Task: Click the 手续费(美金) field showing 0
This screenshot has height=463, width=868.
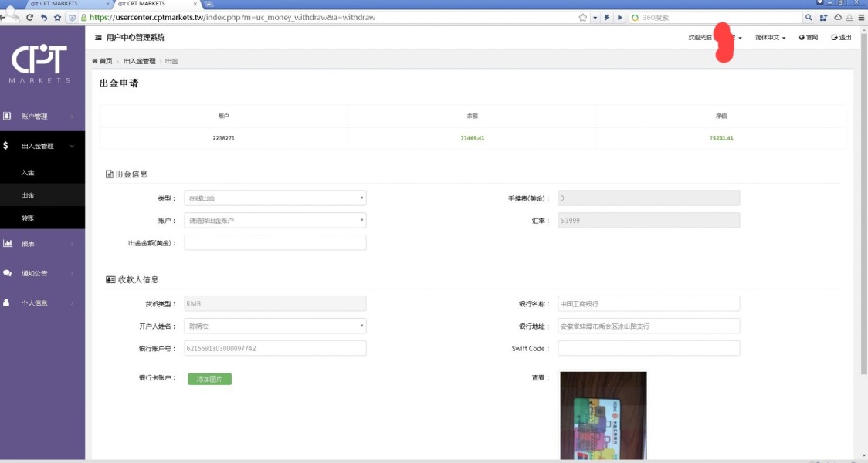Action: click(649, 198)
